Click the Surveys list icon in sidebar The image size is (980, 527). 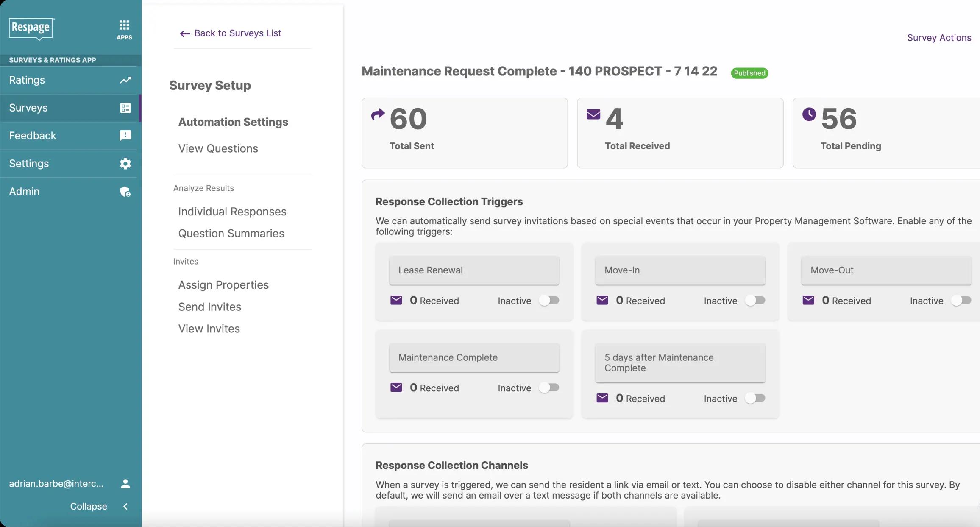pos(125,108)
